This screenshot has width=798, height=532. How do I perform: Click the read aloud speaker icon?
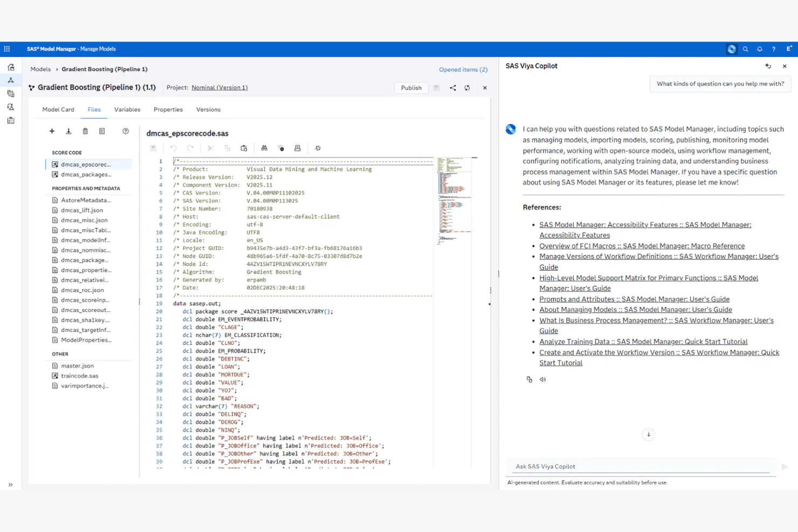(x=543, y=379)
